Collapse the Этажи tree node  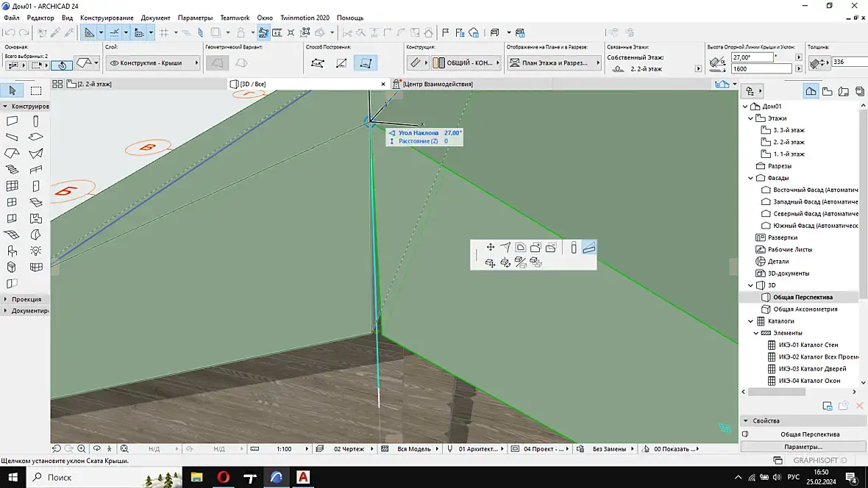click(750, 118)
